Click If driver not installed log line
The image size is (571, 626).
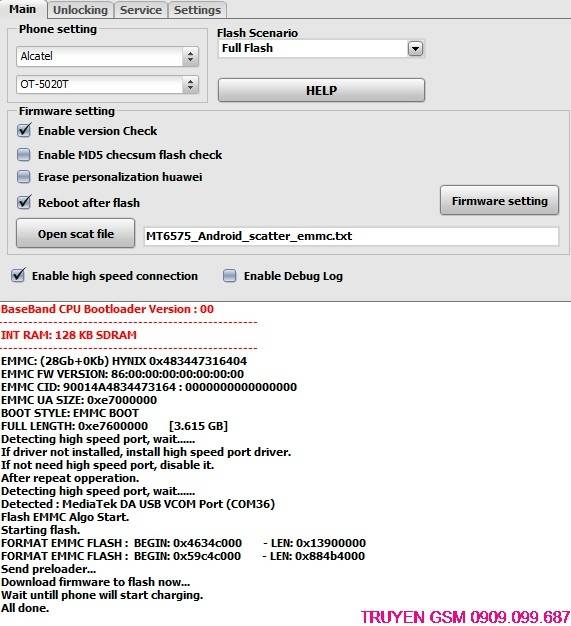click(146, 452)
